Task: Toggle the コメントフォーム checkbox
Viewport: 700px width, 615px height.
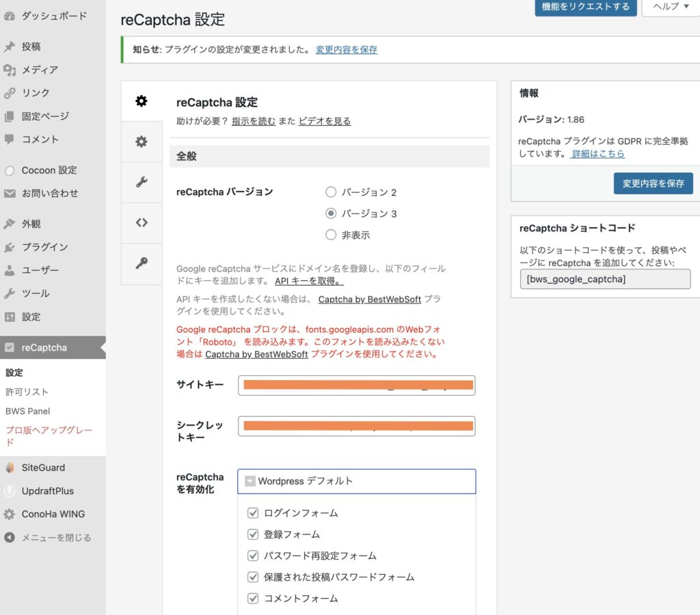Action: click(x=253, y=599)
